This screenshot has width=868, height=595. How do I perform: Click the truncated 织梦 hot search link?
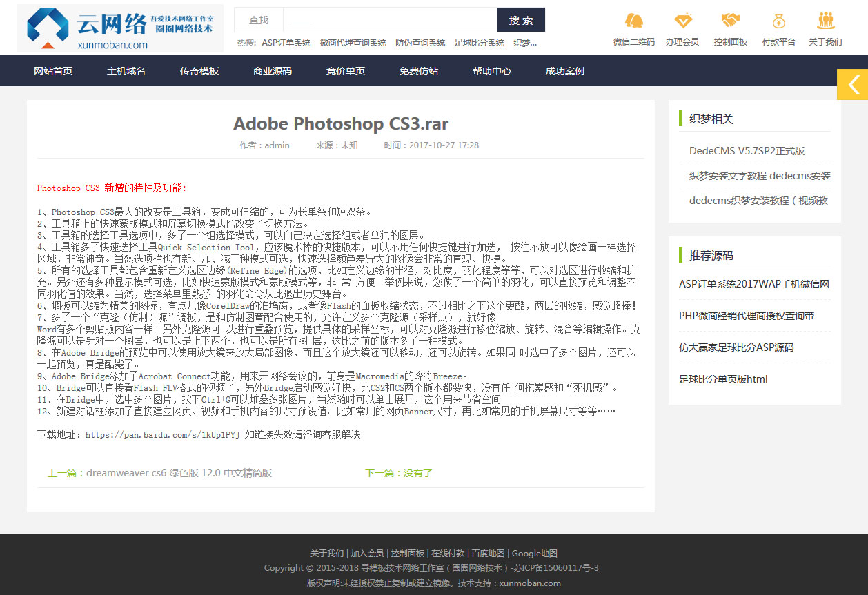click(x=525, y=43)
